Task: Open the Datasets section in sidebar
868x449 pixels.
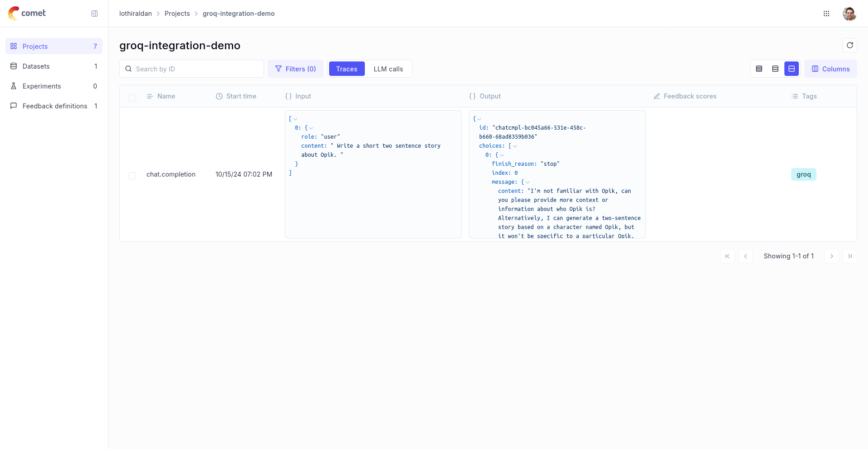Action: [x=36, y=66]
